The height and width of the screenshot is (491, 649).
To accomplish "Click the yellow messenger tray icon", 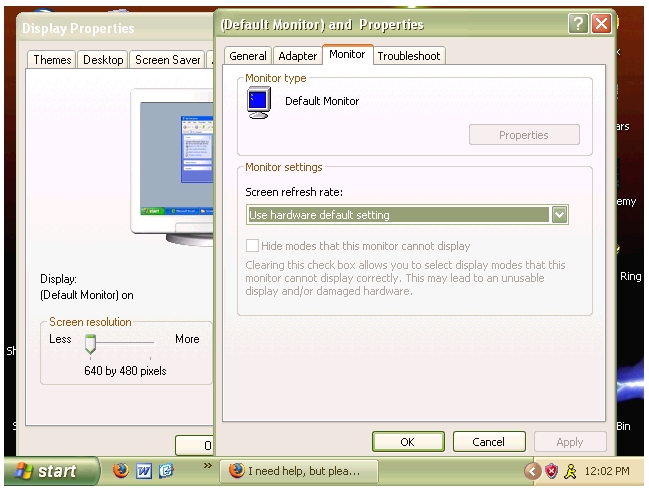I will [x=569, y=471].
